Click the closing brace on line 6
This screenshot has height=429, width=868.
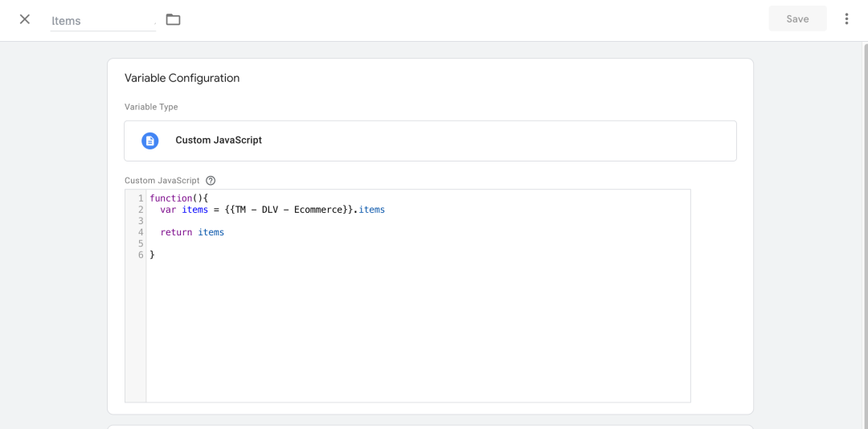(x=152, y=255)
